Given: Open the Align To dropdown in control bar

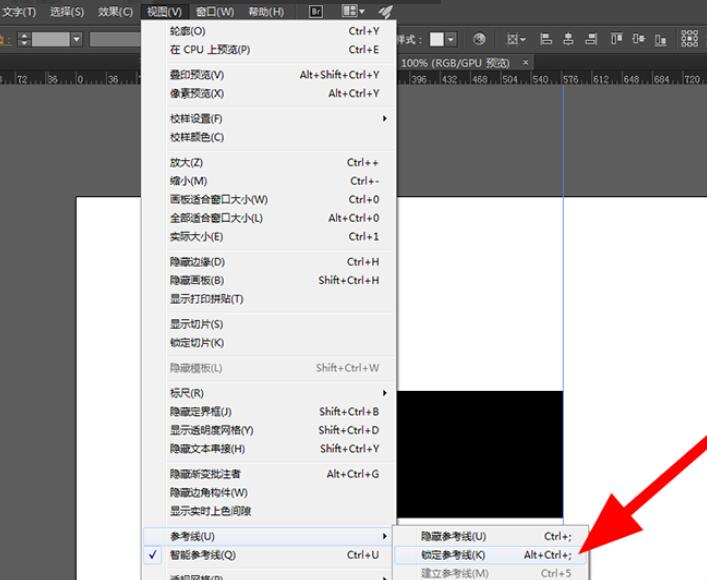Looking at the screenshot, I should point(516,39).
